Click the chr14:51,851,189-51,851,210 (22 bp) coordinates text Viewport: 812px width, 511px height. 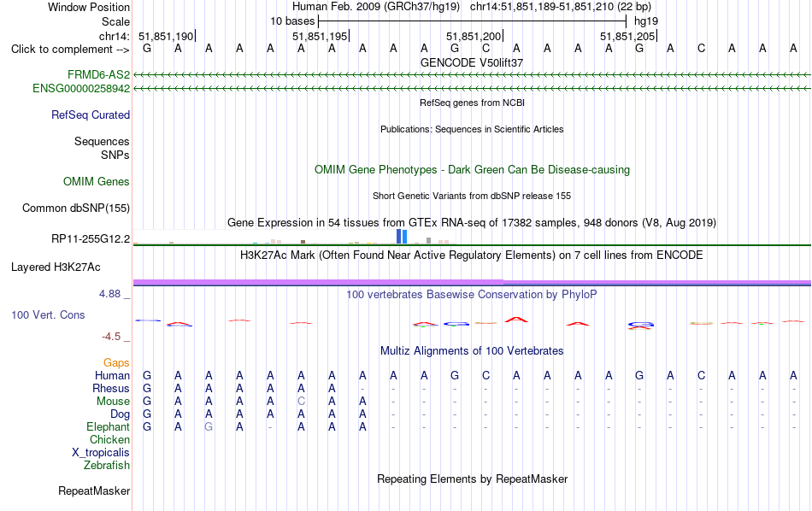[x=561, y=7]
